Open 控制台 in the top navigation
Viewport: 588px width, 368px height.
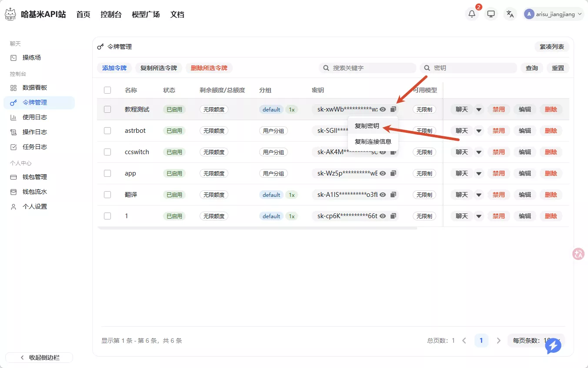click(111, 14)
